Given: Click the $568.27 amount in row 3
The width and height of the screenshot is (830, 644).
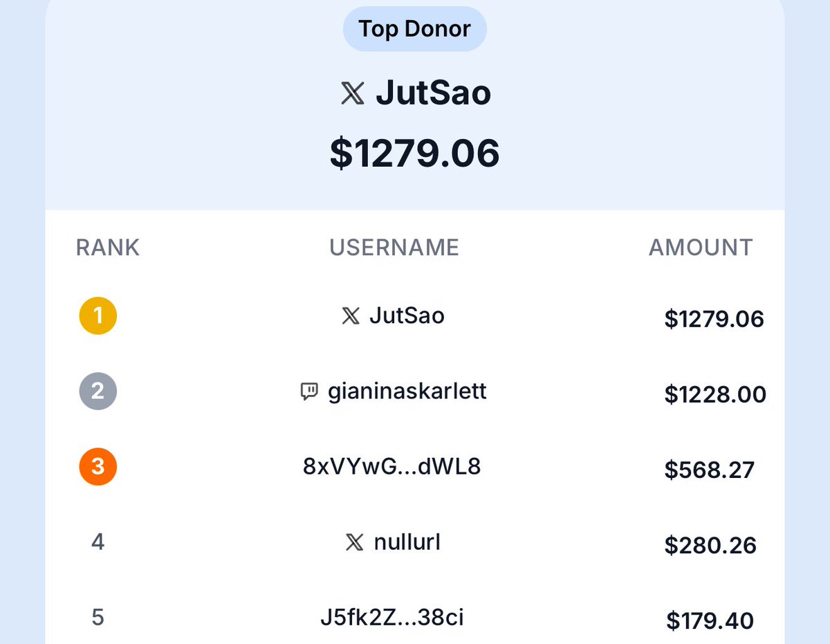Looking at the screenshot, I should click(710, 470).
